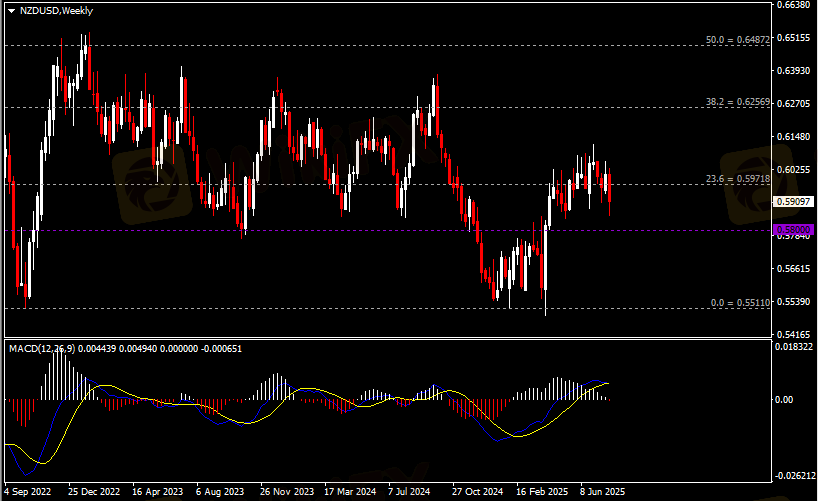Select the 50.0 = 0.64872 Fibonacci label
This screenshot has width=818, height=501.
tap(738, 40)
